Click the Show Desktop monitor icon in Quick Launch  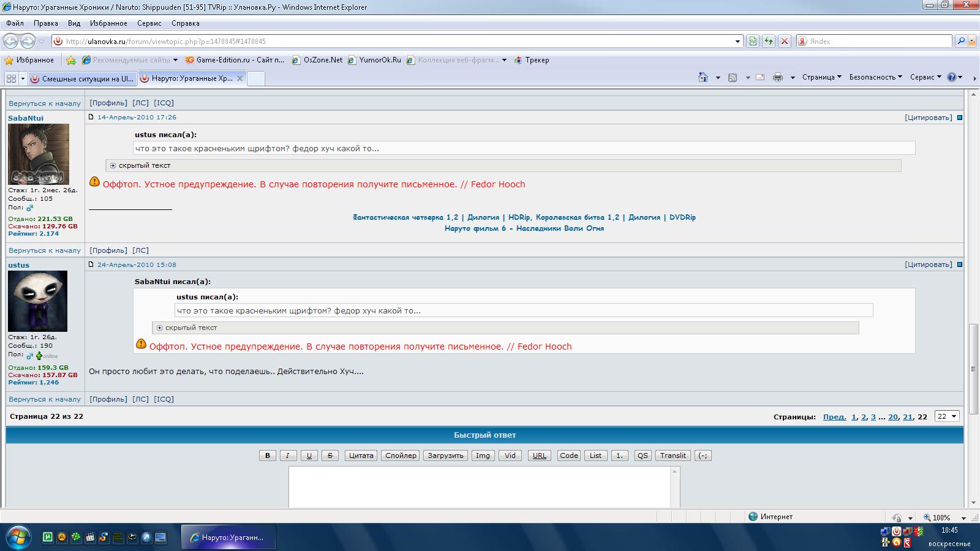tap(160, 538)
